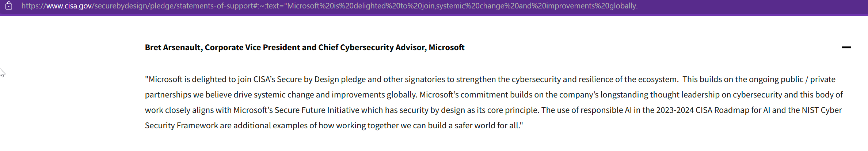Collapse the Bret Arsenault statement with minus icon
868x151 pixels.
tap(846, 47)
